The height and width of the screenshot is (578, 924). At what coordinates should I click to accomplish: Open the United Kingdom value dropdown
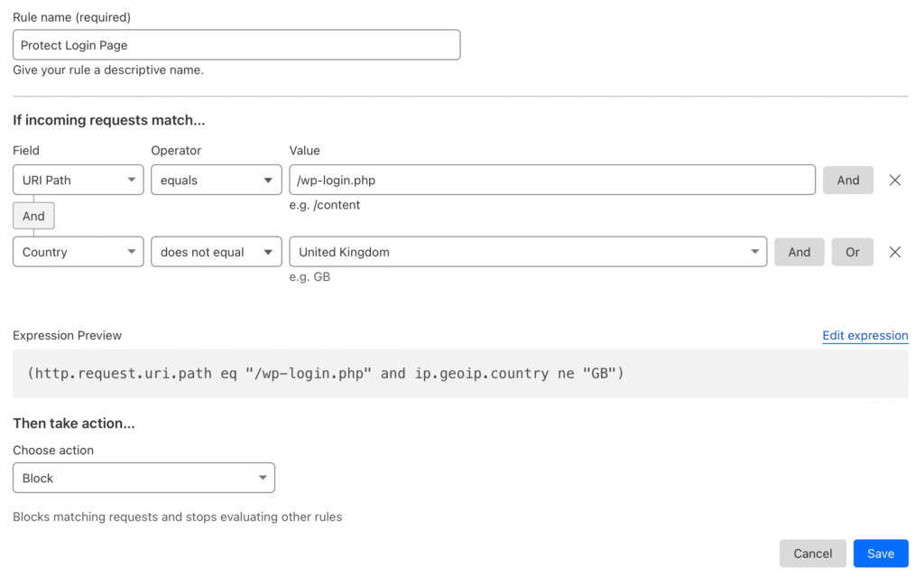528,252
